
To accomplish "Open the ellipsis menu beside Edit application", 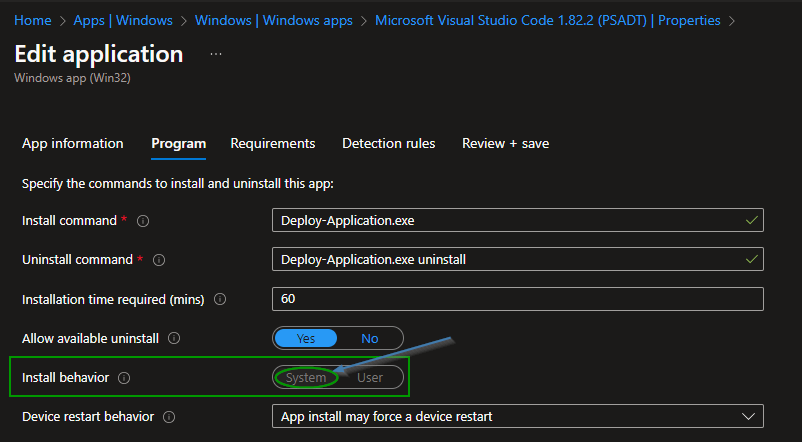I will point(216,53).
